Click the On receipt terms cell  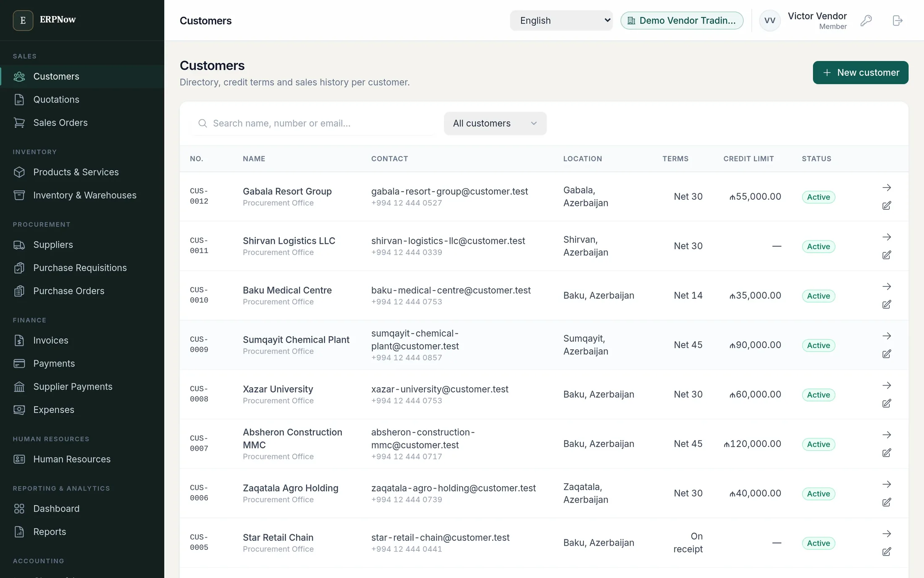pos(688,543)
